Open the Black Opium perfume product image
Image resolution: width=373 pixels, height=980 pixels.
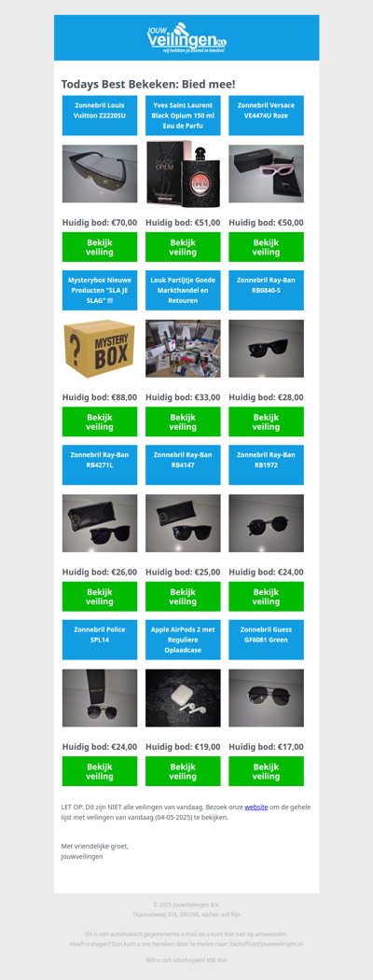tap(183, 173)
